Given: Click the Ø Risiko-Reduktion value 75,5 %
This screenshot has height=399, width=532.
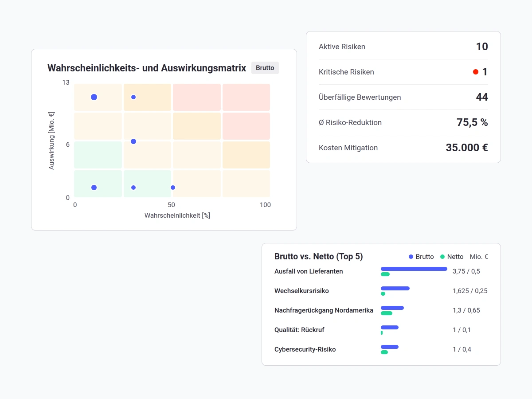Looking at the screenshot, I should pos(472,122).
